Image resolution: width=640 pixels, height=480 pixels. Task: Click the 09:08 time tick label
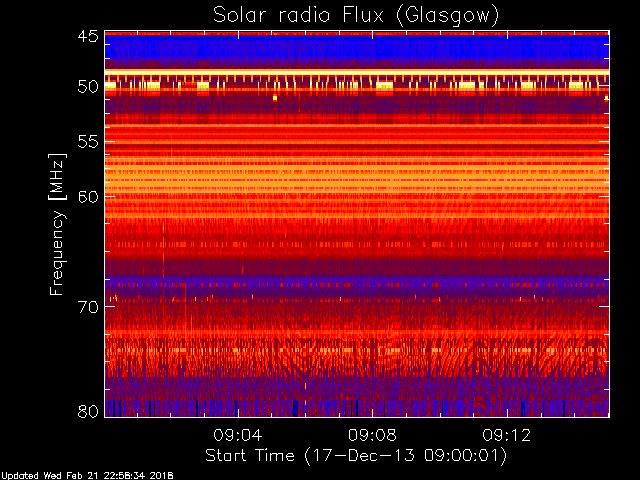coord(372,435)
